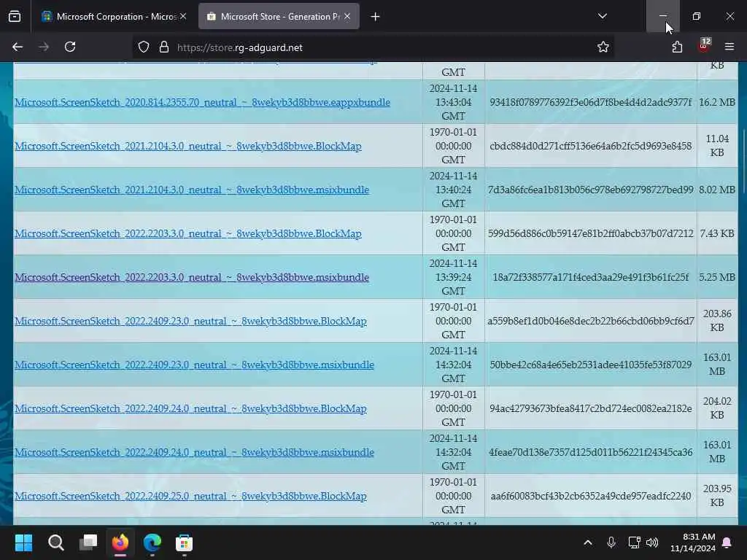
Task: Open Microsoft Store from taskbar
Action: click(x=184, y=542)
